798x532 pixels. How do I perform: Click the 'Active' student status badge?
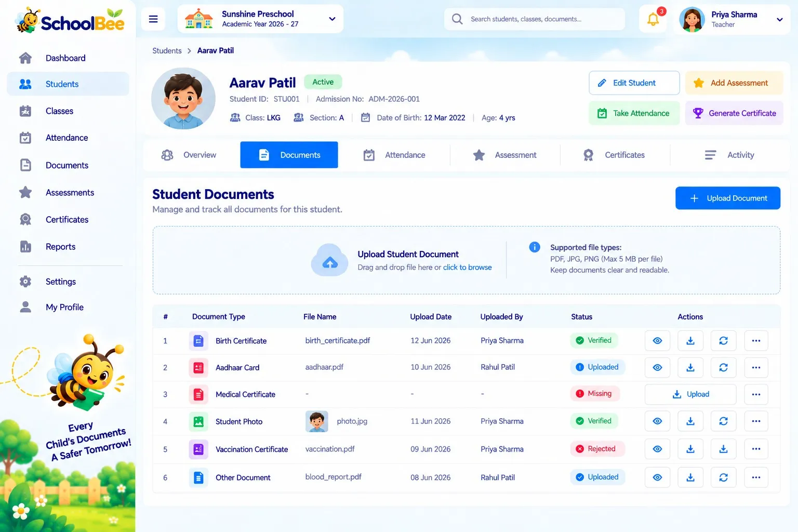point(323,82)
